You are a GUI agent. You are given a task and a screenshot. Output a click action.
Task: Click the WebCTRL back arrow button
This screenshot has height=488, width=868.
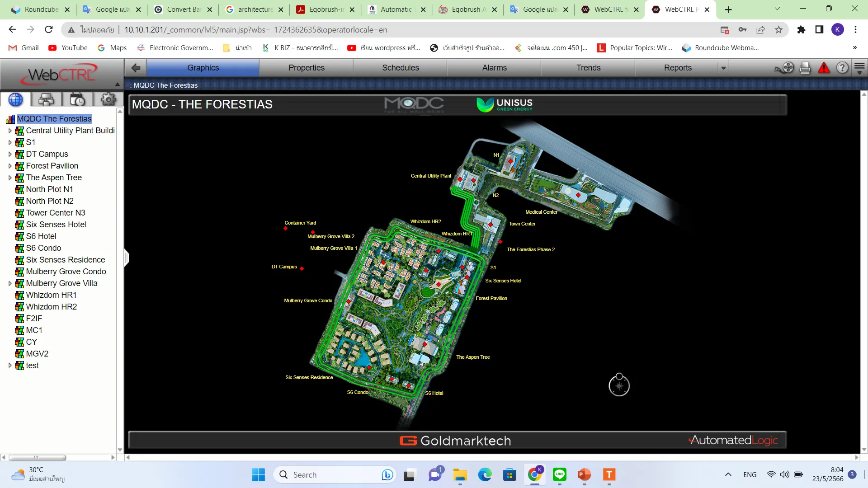pos(136,68)
